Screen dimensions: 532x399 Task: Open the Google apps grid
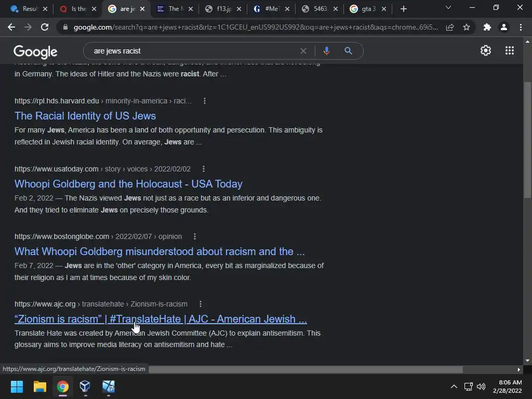point(510,50)
